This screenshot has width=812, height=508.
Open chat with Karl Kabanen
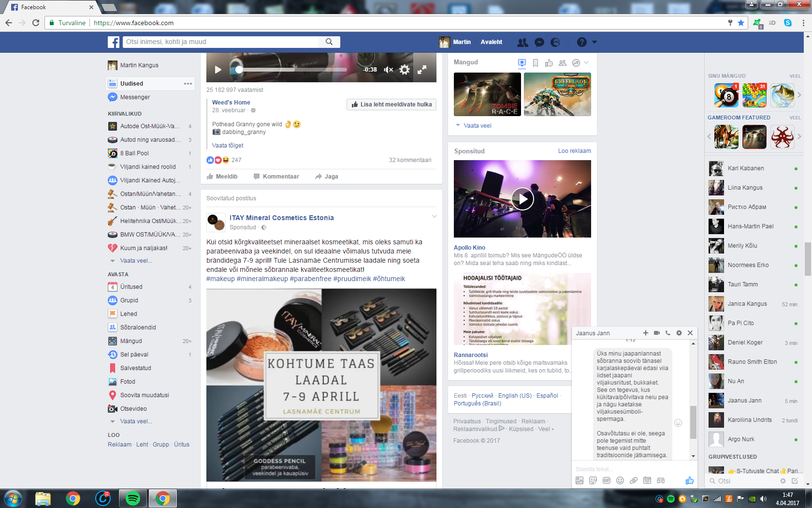tap(754, 168)
